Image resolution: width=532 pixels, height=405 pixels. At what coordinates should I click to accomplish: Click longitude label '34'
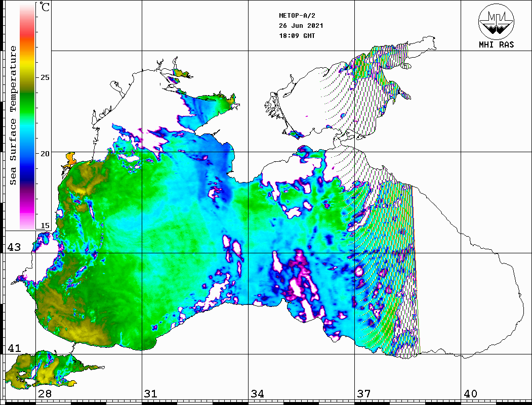257,394
